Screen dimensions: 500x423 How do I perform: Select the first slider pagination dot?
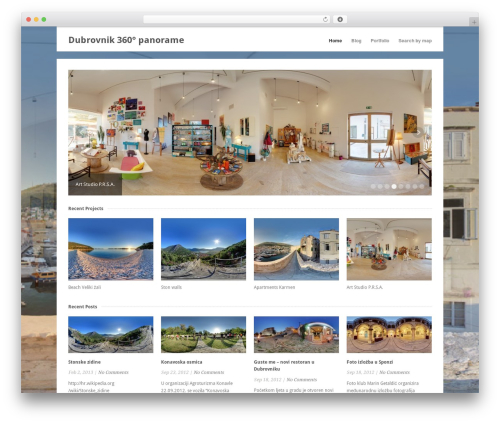click(373, 186)
